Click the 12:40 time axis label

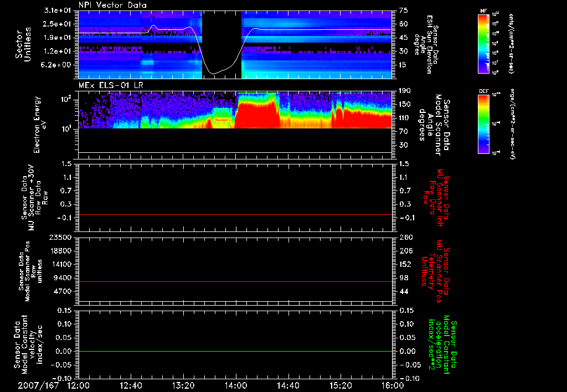click(131, 385)
